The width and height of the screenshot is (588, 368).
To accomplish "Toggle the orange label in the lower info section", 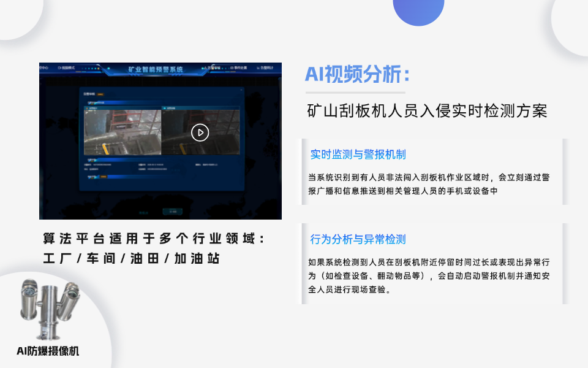I will click(x=103, y=177).
